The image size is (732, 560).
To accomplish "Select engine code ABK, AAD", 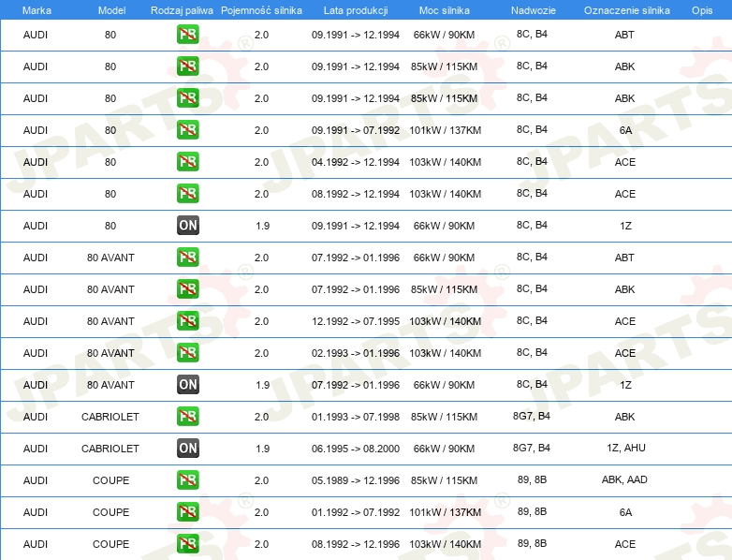I will (x=624, y=479).
